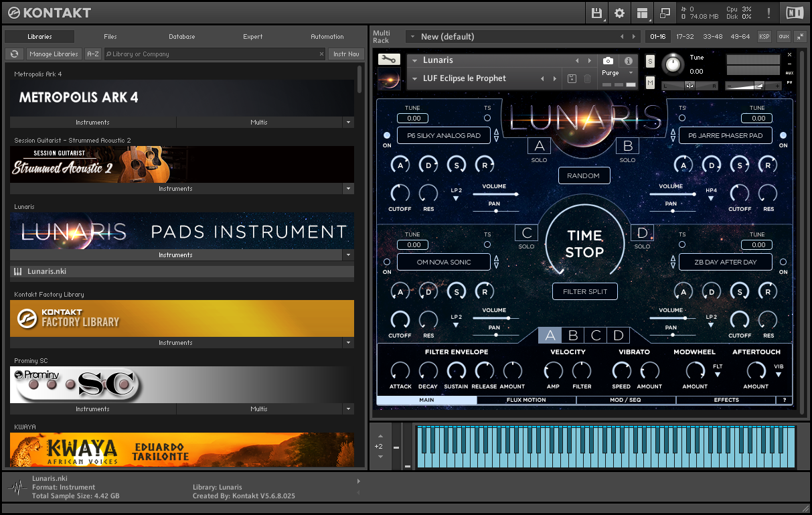Open MOD / SEQ tab
The width and height of the screenshot is (812, 515).
(626, 400)
